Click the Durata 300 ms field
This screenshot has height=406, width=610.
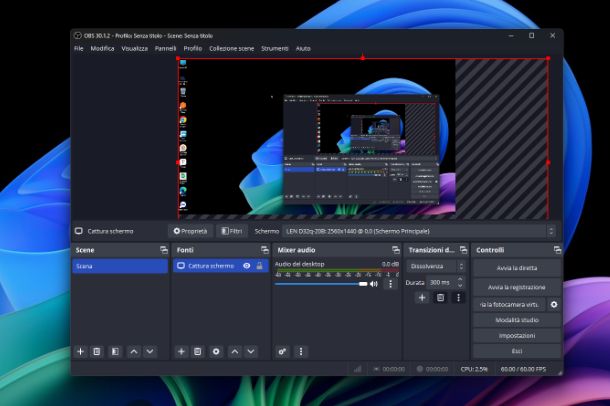tap(442, 282)
